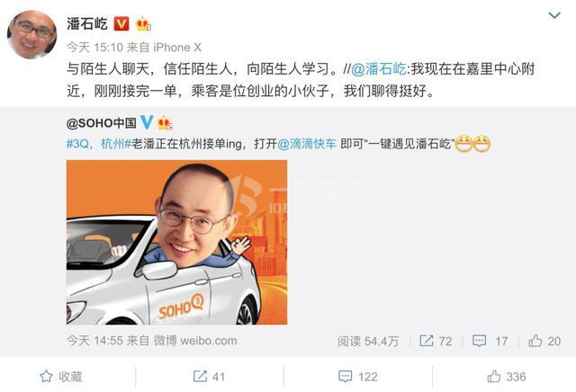The height and width of the screenshot is (392, 576).
Task: Repost this weibo with 41 forwards
Action: pos(209,376)
